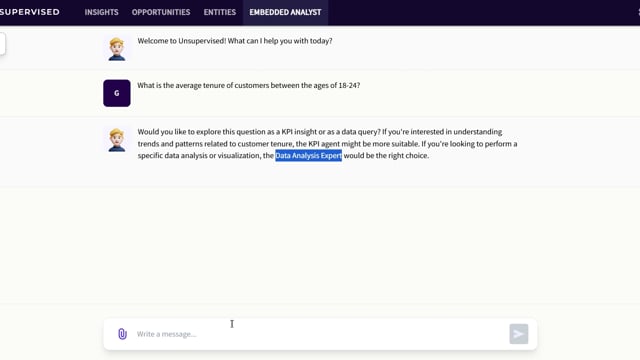The width and height of the screenshot is (640, 360).
Task: Click the purple G user avatar
Action: click(x=117, y=93)
